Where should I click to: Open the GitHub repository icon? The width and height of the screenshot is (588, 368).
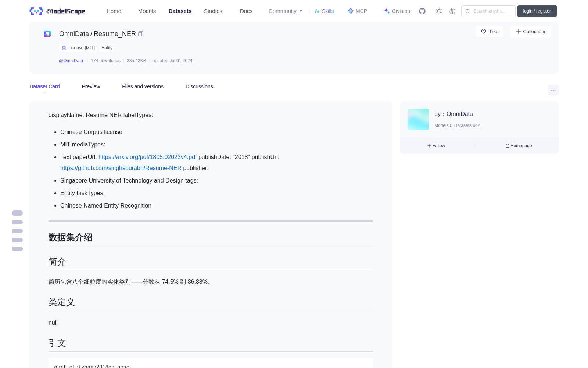pyautogui.click(x=422, y=11)
